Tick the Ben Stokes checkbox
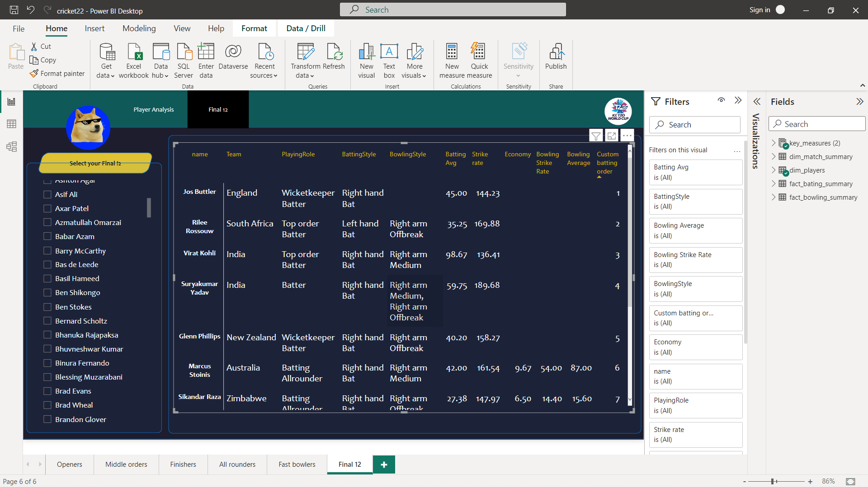This screenshot has height=488, width=868. 47,307
